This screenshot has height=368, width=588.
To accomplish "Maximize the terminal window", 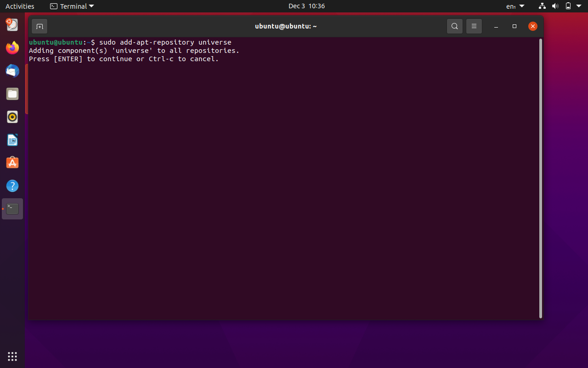I will pyautogui.click(x=514, y=26).
